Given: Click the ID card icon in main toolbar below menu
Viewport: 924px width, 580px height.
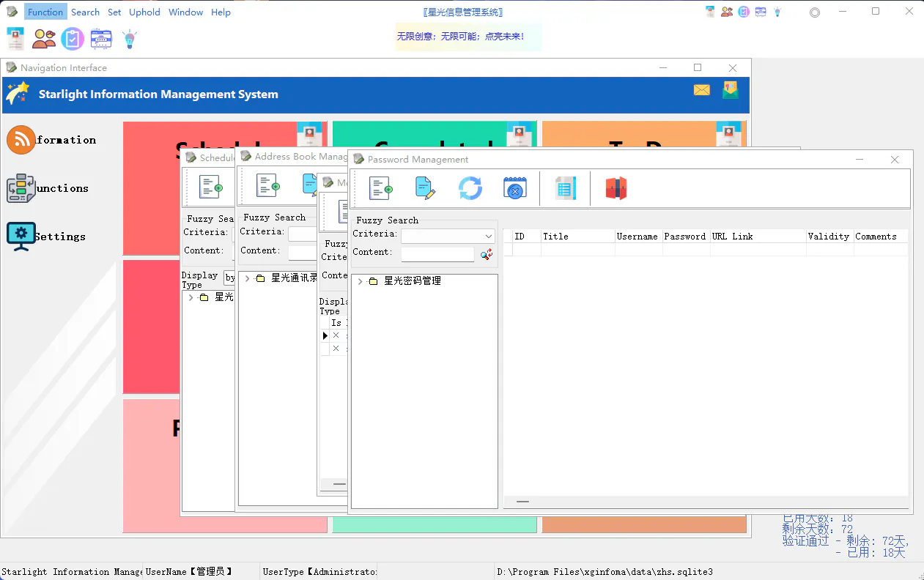Looking at the screenshot, I should (x=15, y=39).
